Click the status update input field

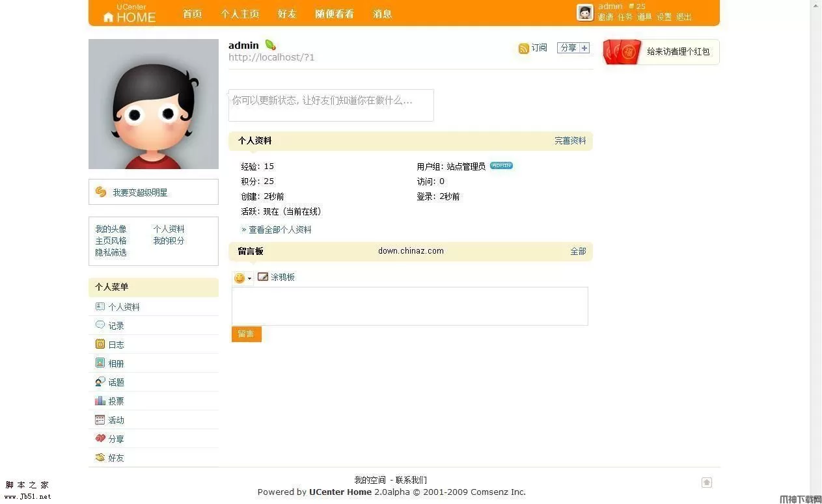pos(331,105)
